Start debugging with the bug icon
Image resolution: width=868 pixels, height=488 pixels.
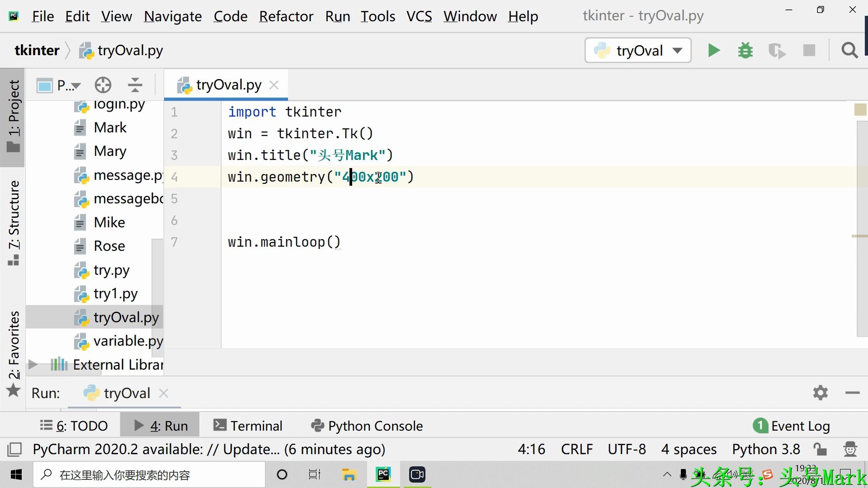coord(745,50)
